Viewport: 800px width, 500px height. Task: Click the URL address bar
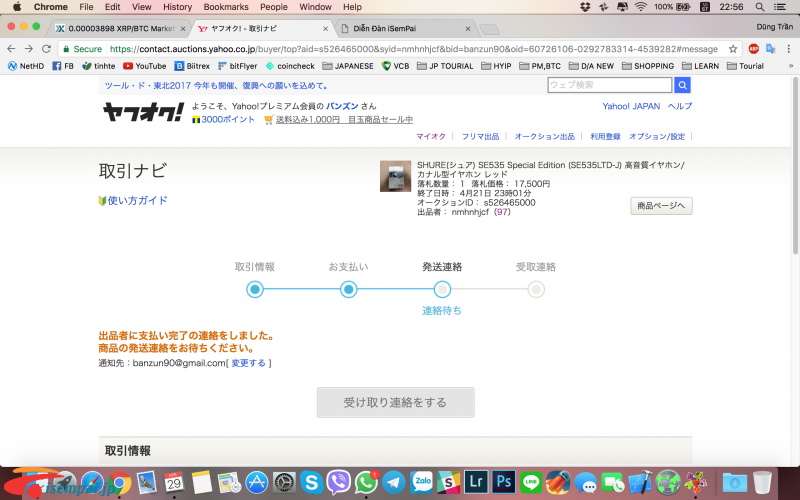pyautogui.click(x=398, y=49)
